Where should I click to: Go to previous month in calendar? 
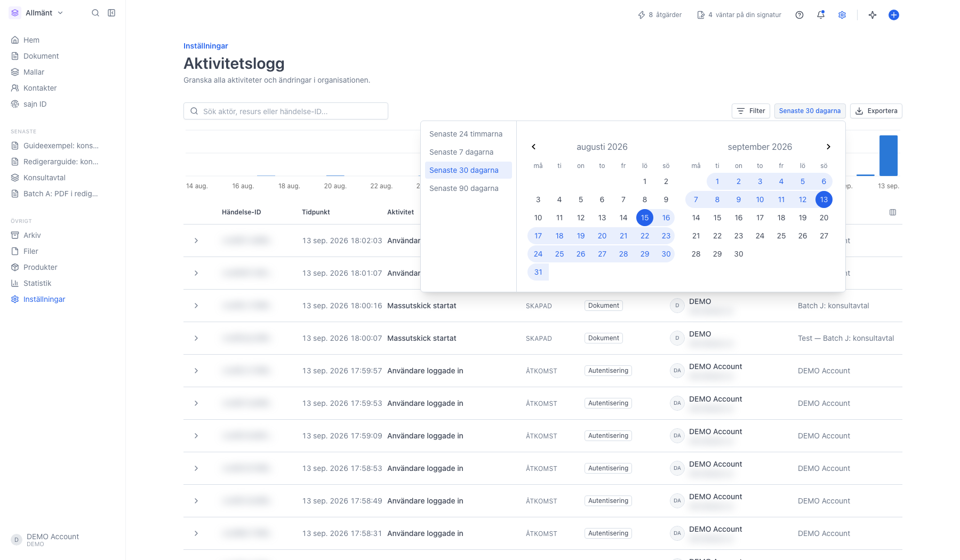click(x=533, y=147)
